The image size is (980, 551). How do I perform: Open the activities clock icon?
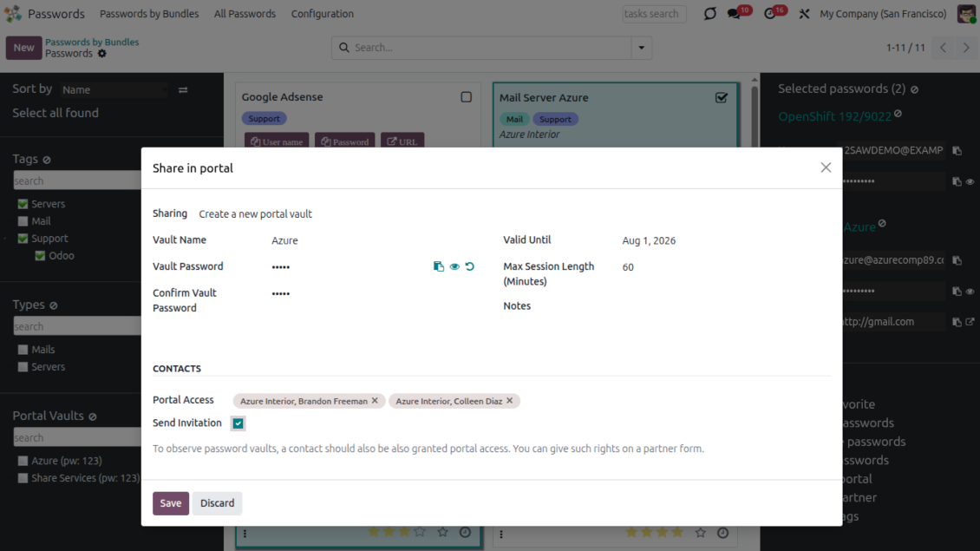pos(770,14)
